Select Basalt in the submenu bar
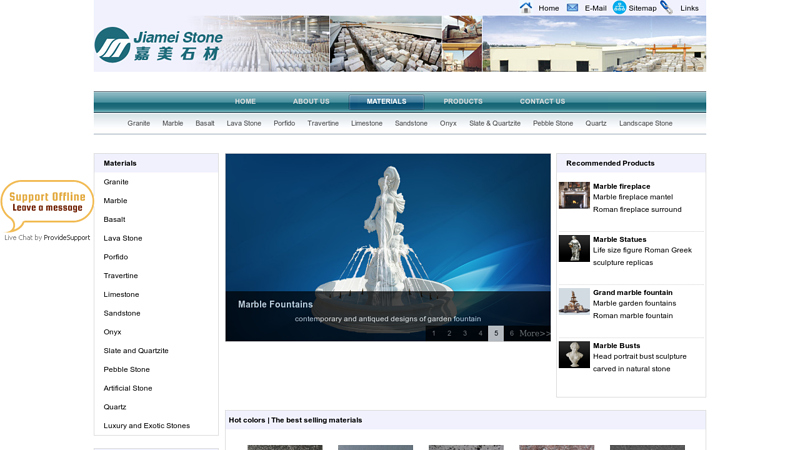Viewport: 800px width, 450px height. (x=205, y=123)
